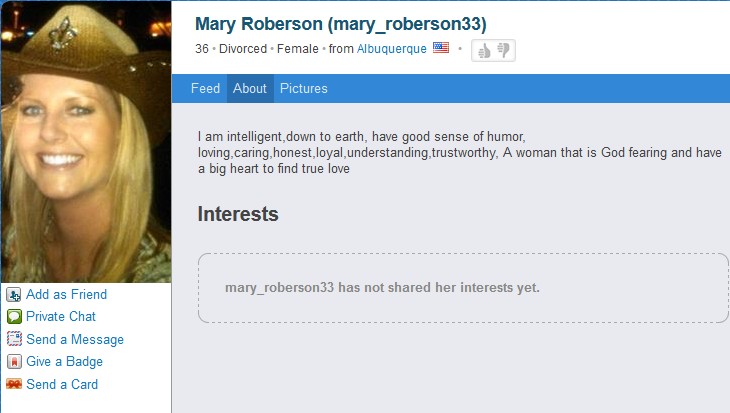Click the US flag icon
730x413 pixels.
click(441, 48)
